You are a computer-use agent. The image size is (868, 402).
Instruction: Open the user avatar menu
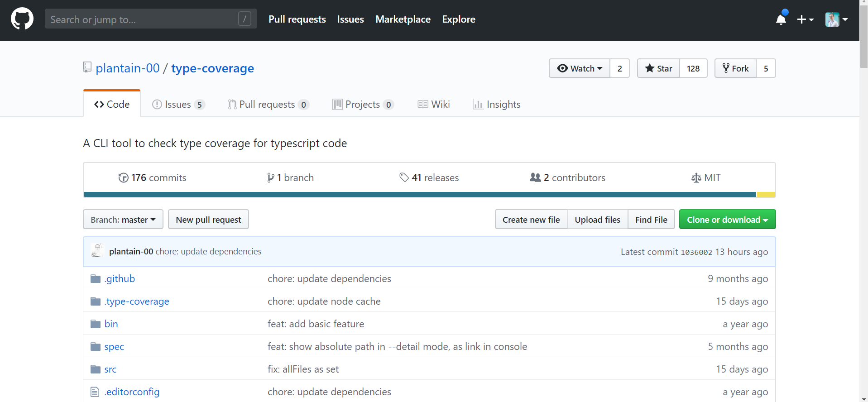(836, 19)
